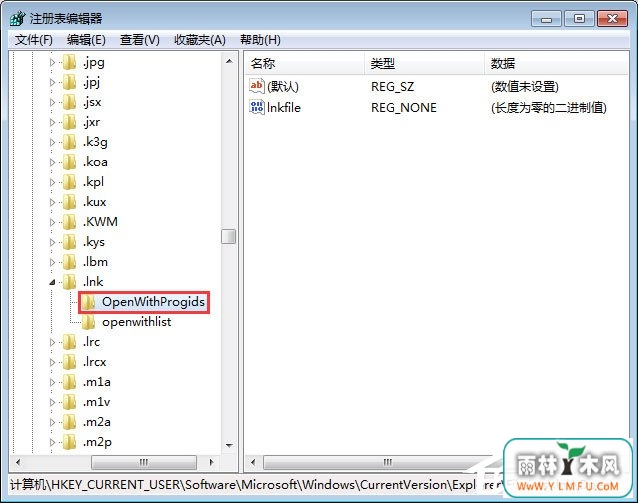
Task: Click the .k3g folder icon
Action: point(69,142)
